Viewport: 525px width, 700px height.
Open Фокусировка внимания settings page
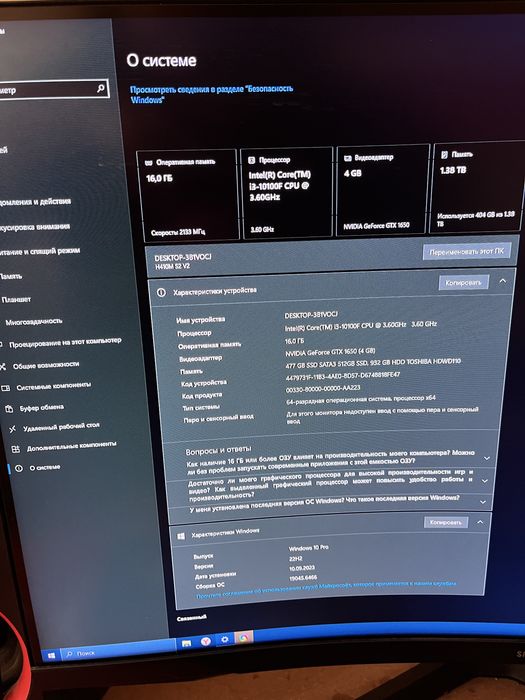pos(34,227)
